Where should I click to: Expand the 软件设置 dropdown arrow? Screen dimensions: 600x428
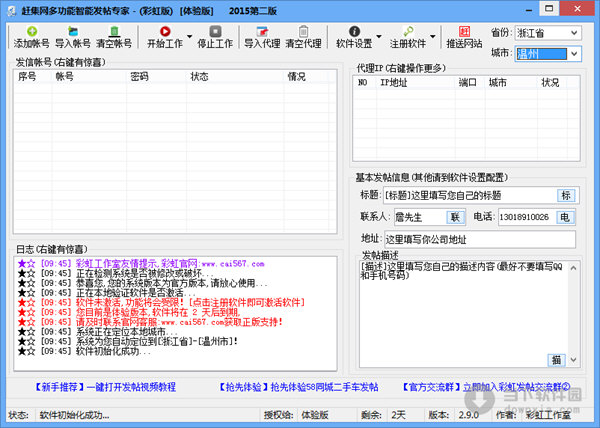coord(379,37)
